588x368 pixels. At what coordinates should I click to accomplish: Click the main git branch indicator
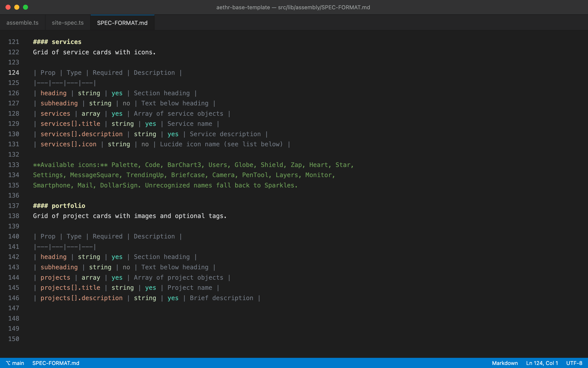click(x=15, y=363)
